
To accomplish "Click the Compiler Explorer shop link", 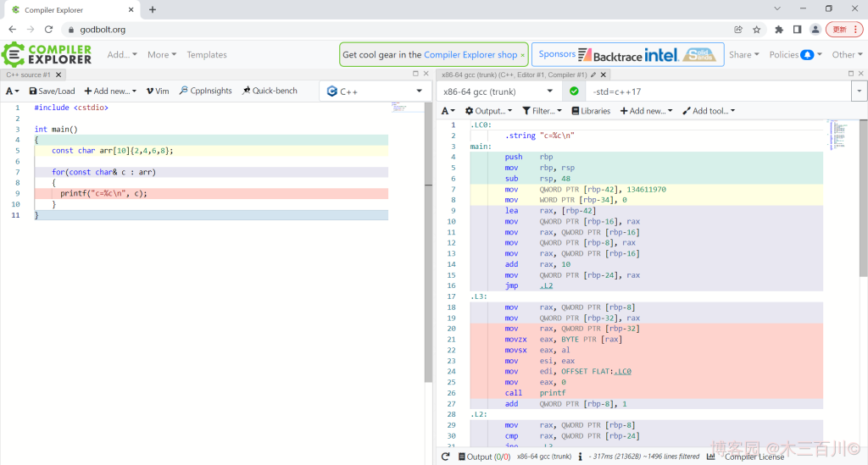I will pyautogui.click(x=470, y=54).
